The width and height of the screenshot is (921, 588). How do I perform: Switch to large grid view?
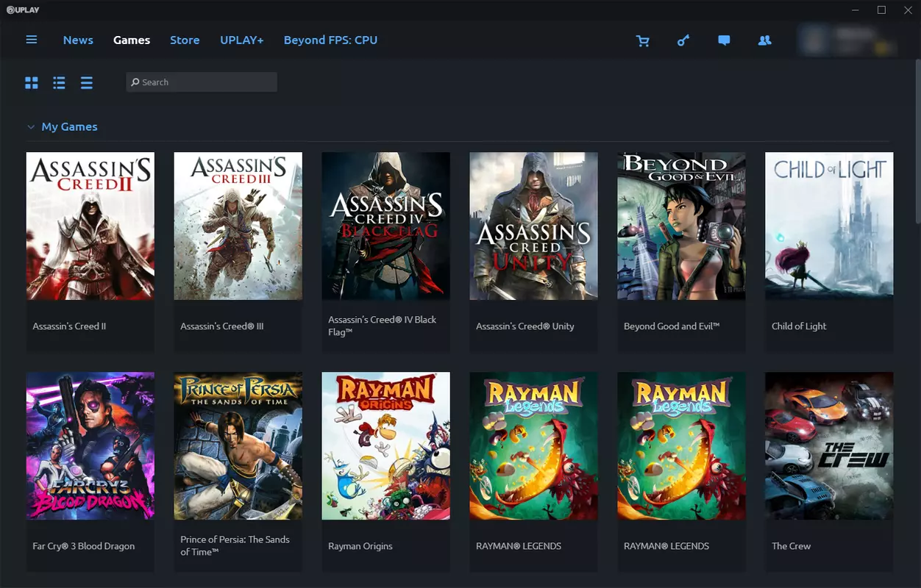(x=32, y=83)
